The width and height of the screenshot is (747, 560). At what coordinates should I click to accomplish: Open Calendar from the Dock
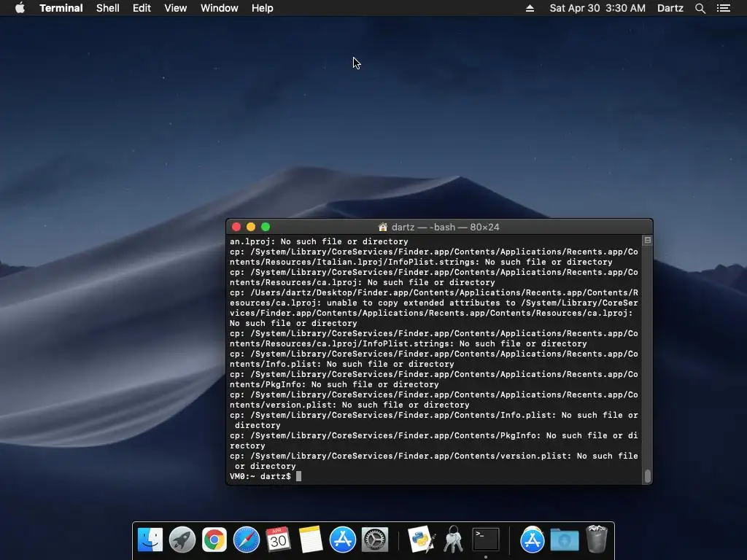point(278,540)
